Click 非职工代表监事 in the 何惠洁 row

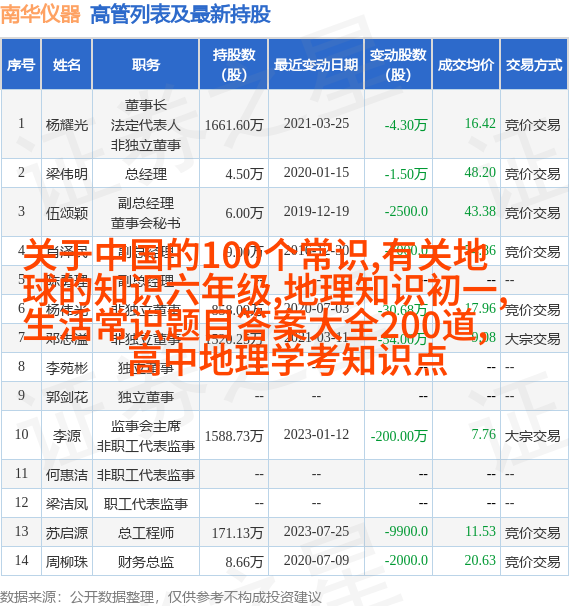[x=146, y=475]
